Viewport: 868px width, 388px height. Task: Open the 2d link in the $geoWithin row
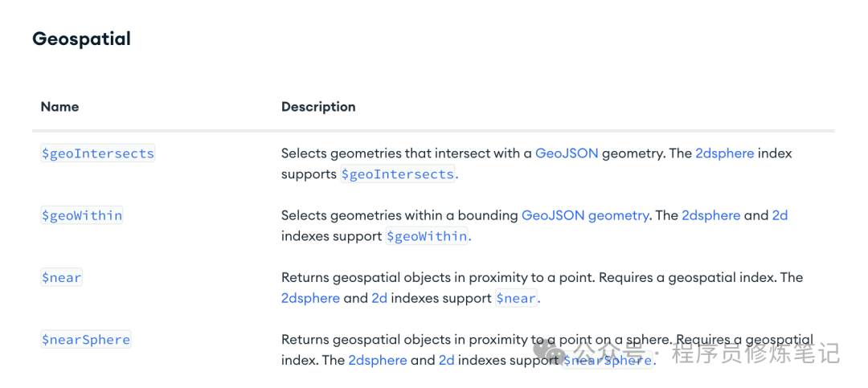point(780,215)
